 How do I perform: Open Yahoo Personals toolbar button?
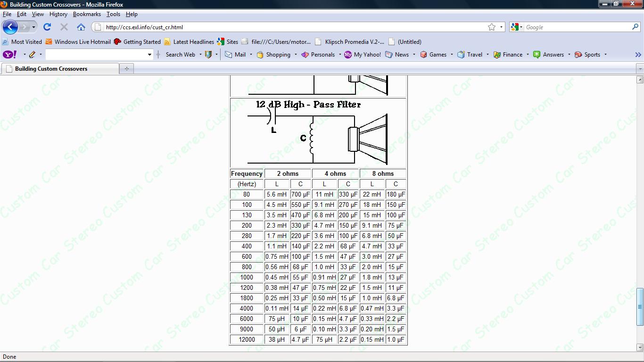click(318, 55)
